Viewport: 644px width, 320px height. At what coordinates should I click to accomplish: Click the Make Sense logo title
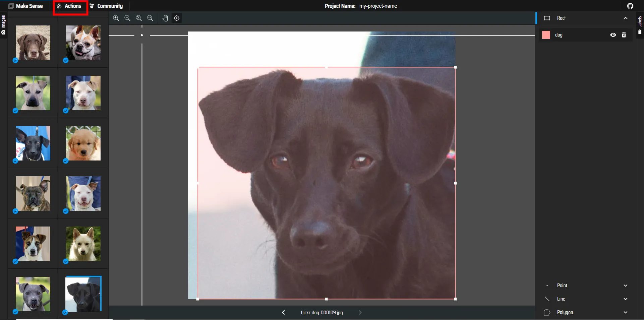pyautogui.click(x=26, y=6)
